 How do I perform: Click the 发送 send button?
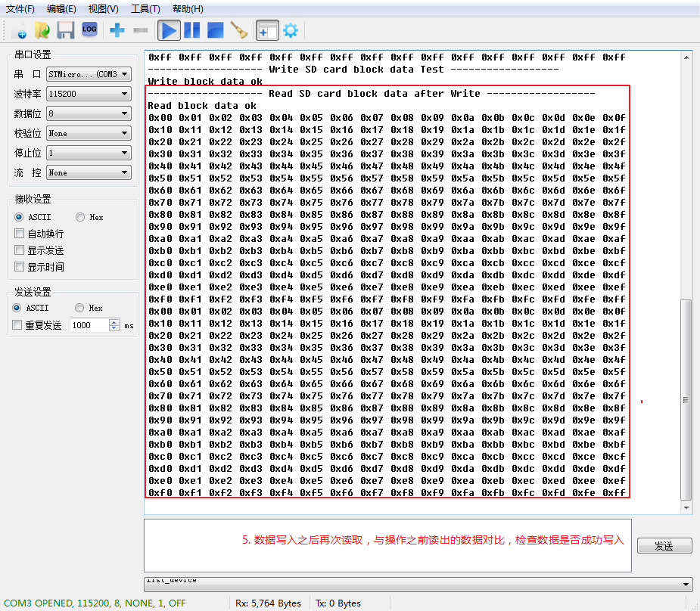point(664,545)
